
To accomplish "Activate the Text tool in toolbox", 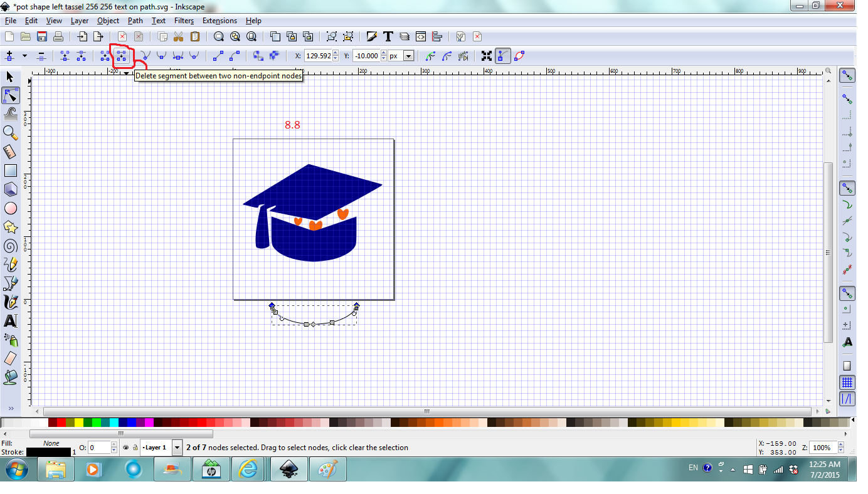I will (10, 321).
